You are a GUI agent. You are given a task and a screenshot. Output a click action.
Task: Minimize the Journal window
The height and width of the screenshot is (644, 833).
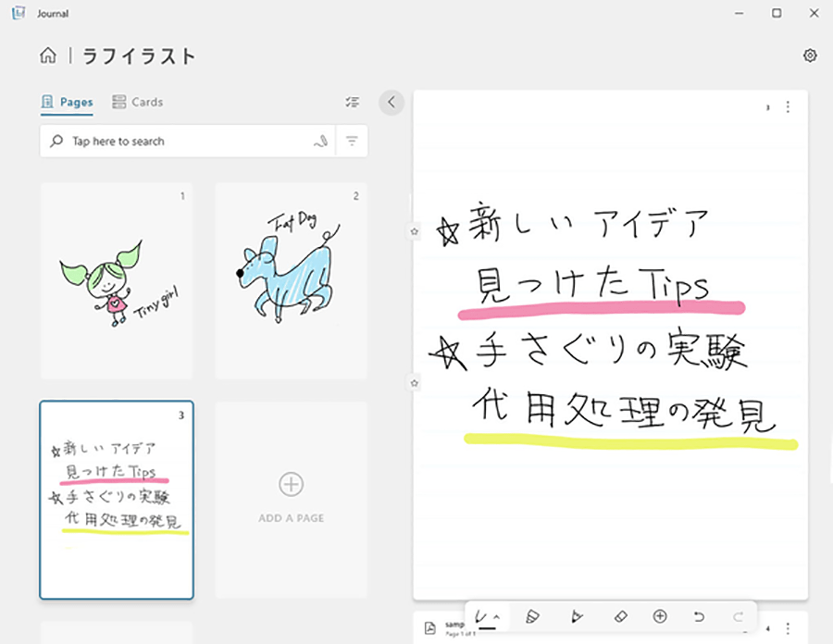click(x=739, y=13)
